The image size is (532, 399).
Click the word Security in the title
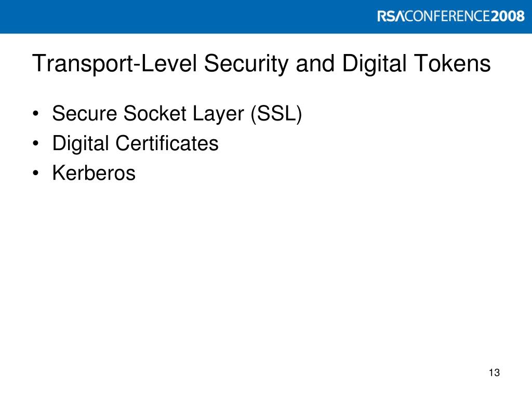coord(246,64)
